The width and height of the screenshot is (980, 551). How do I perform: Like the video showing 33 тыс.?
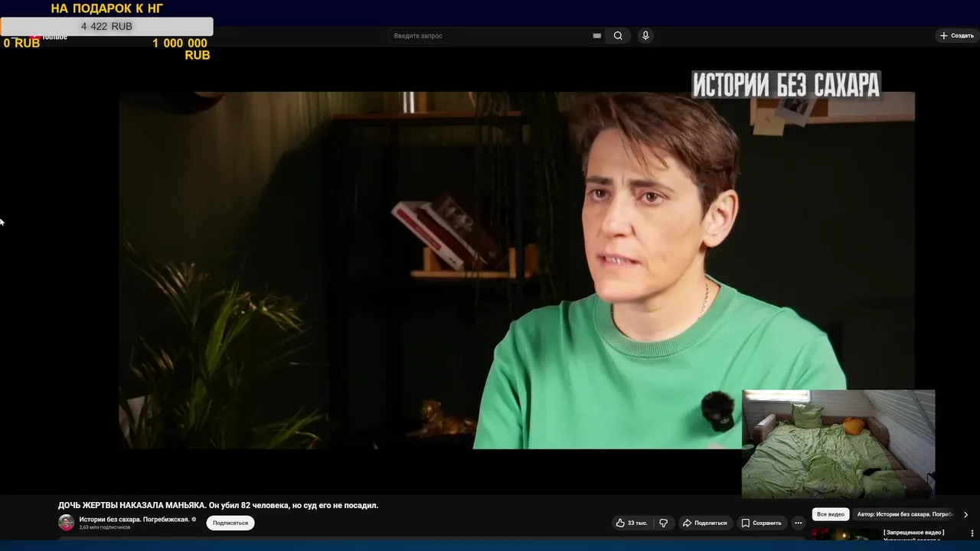click(632, 523)
